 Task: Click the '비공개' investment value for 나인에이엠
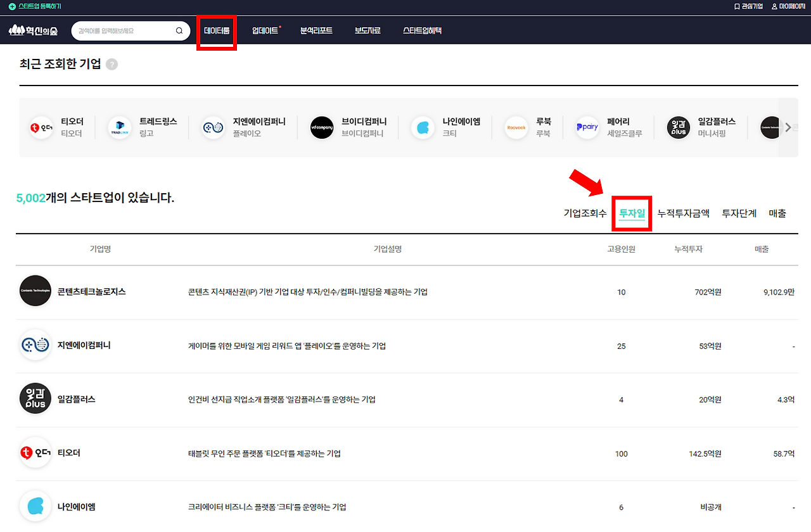(x=711, y=507)
